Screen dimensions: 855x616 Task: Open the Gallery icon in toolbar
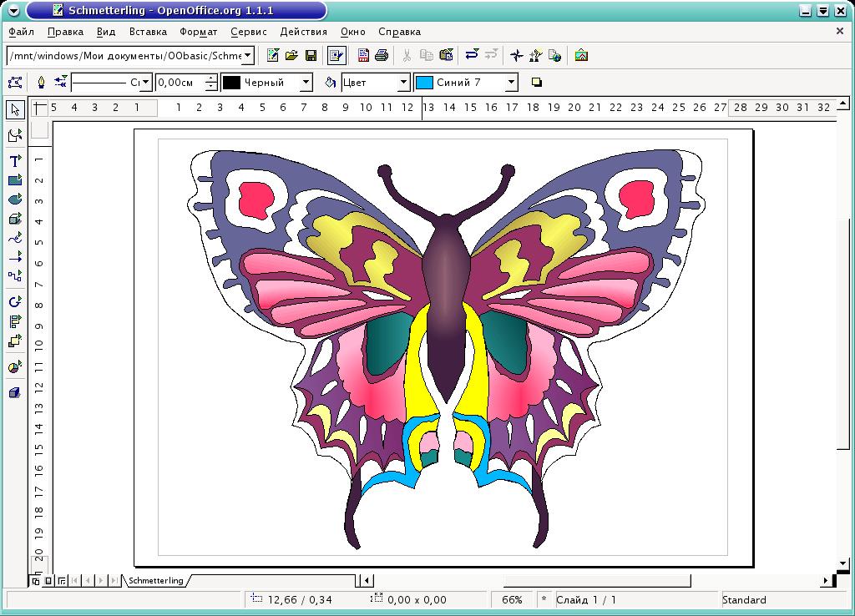point(581,56)
